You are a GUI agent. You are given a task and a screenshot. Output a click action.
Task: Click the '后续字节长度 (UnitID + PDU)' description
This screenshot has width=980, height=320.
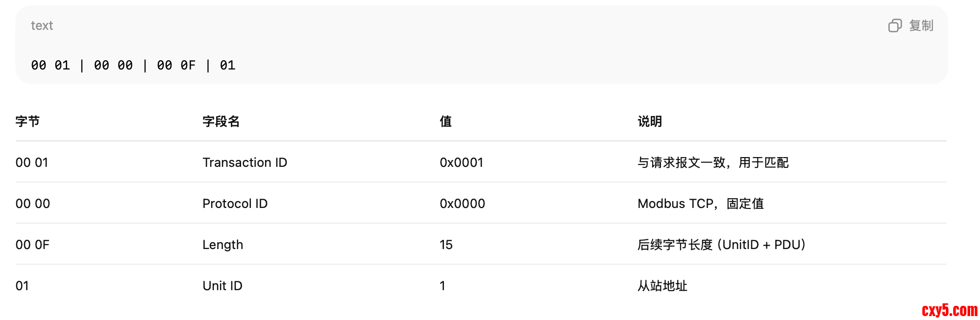[721, 245]
